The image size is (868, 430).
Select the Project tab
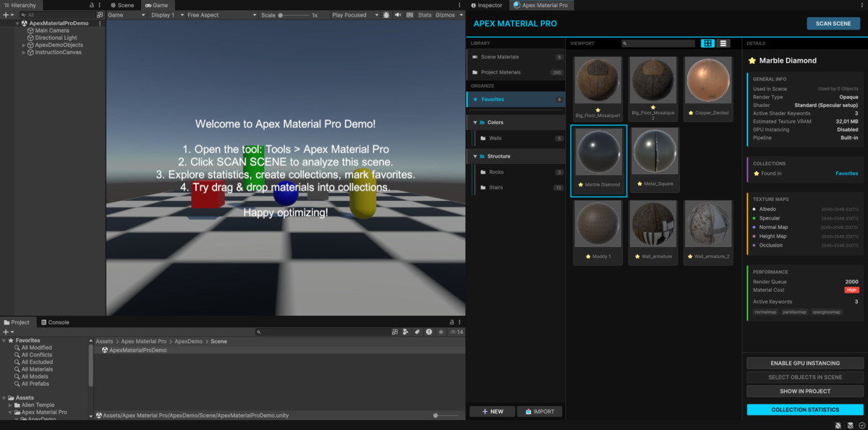click(x=17, y=322)
